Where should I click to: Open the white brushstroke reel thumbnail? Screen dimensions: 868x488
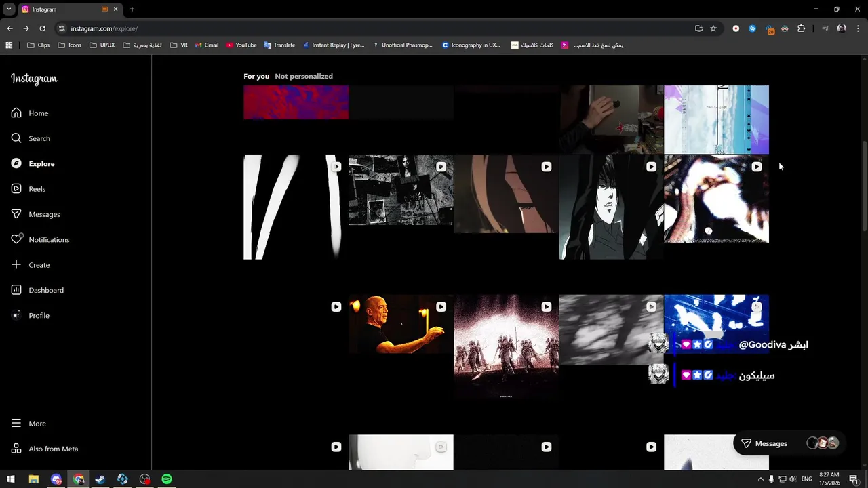(x=296, y=207)
